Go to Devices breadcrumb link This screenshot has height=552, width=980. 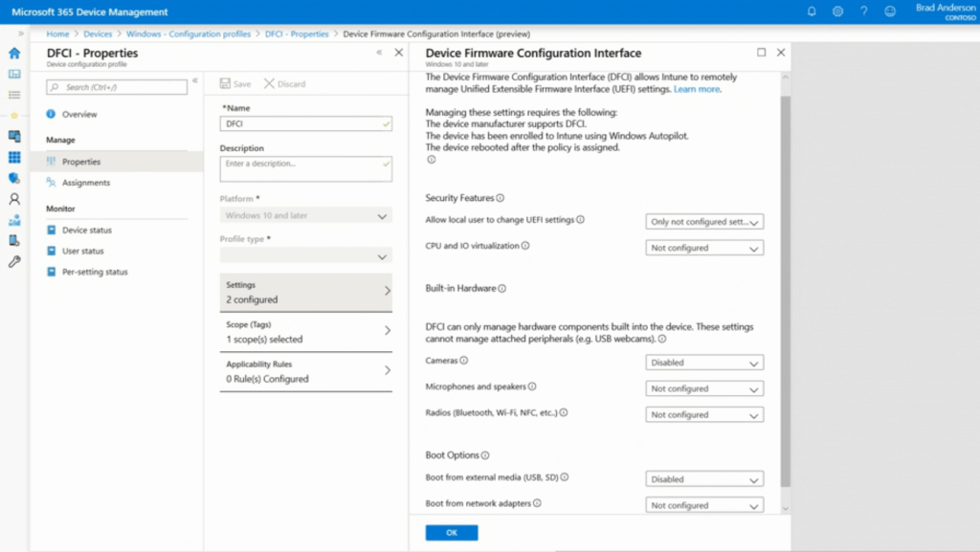click(98, 33)
